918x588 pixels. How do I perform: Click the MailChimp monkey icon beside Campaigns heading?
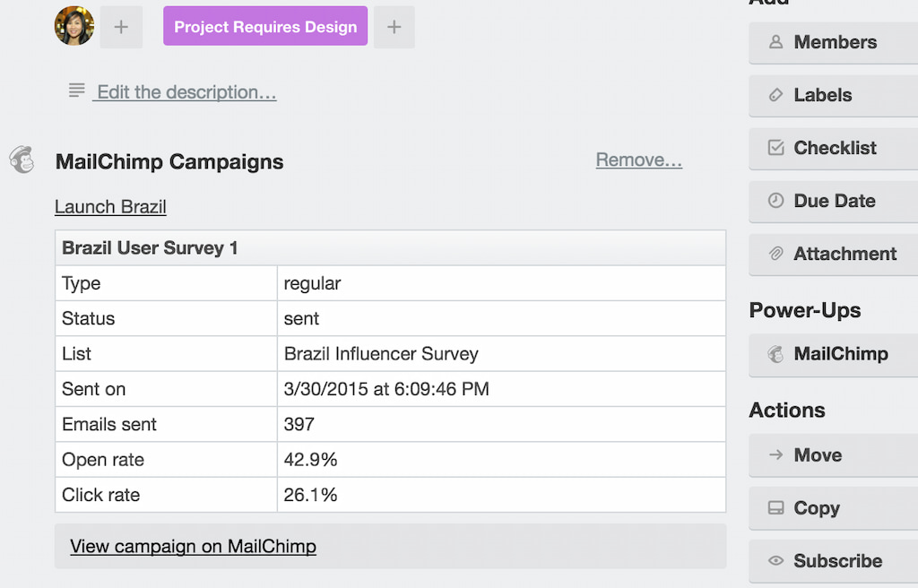pyautogui.click(x=22, y=160)
